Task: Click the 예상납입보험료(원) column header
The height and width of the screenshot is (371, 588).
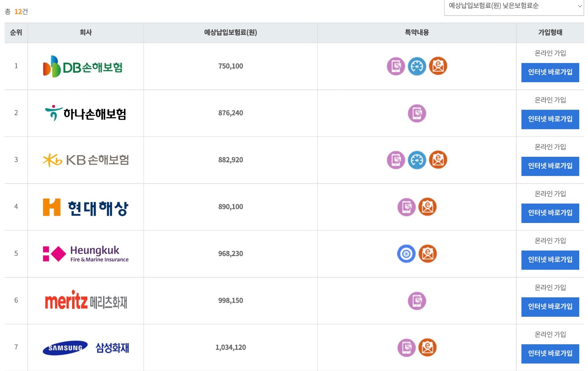Action: (230, 33)
